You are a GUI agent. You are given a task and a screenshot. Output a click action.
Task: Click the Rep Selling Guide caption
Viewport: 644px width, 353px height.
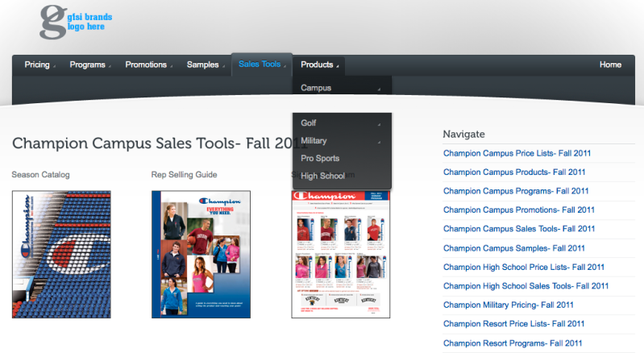[x=184, y=174]
